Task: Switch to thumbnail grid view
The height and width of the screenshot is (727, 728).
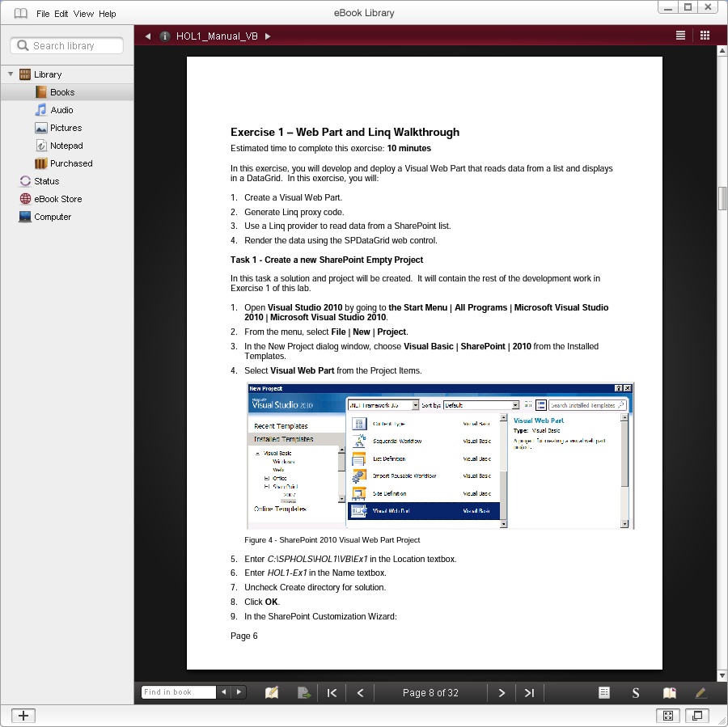Action: (x=705, y=36)
